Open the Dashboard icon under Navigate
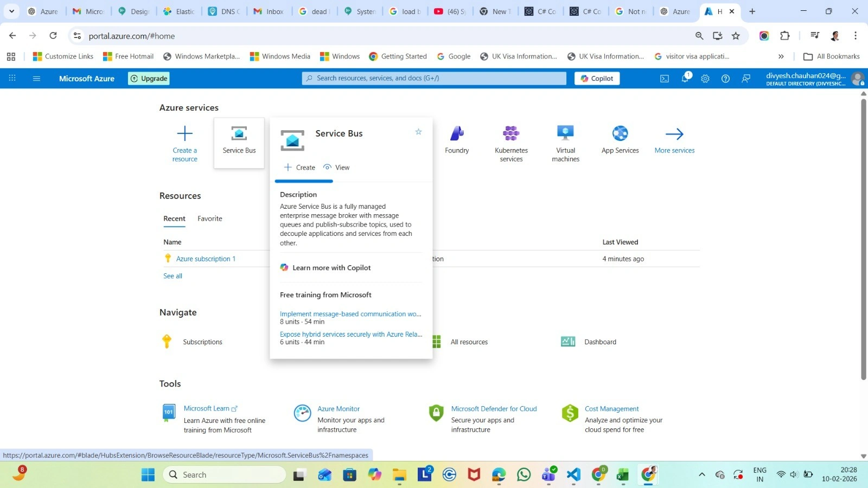The height and width of the screenshot is (488, 868). point(568,342)
